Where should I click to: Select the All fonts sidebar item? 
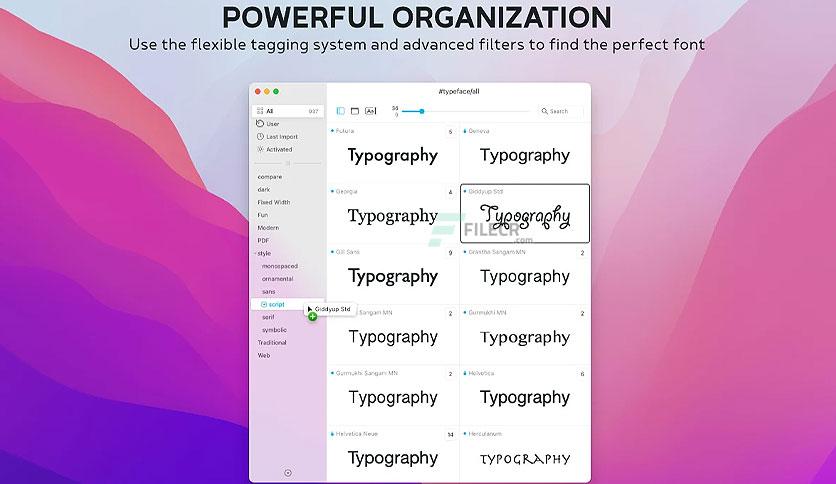288,111
